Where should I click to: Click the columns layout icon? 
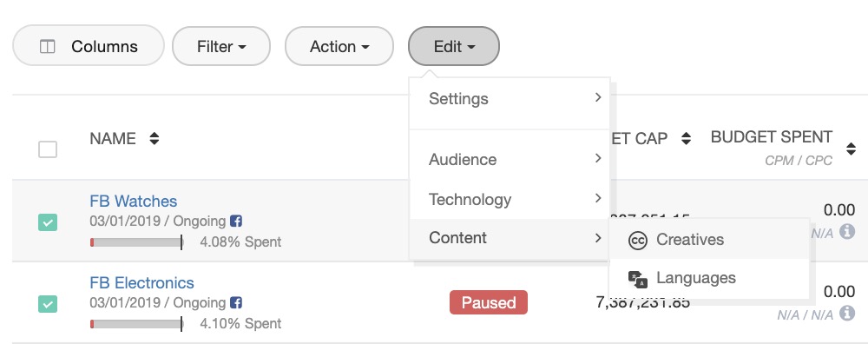pos(48,47)
